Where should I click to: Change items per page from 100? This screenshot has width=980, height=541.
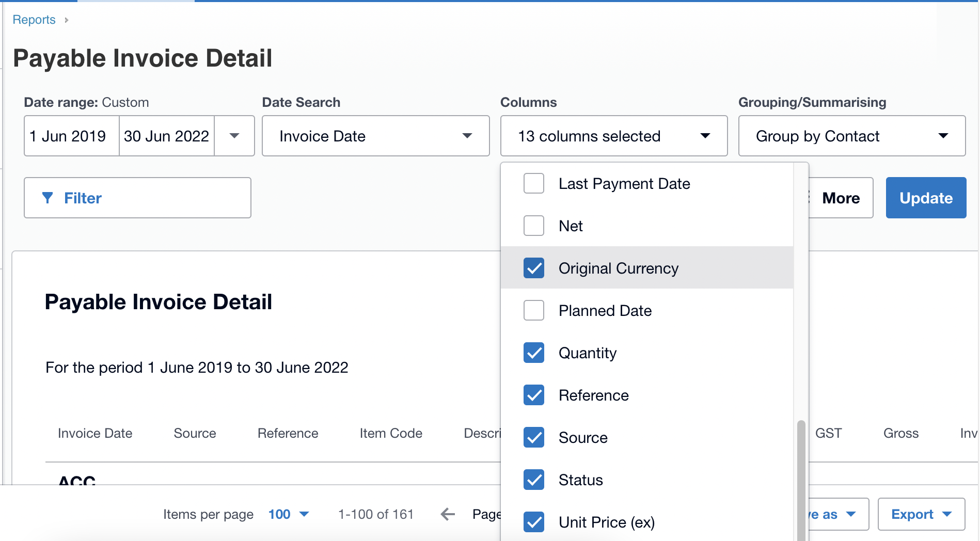point(288,514)
